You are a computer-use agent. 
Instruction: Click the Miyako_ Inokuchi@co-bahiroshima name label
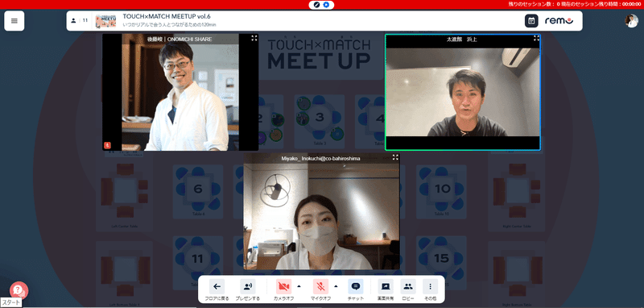pos(320,158)
